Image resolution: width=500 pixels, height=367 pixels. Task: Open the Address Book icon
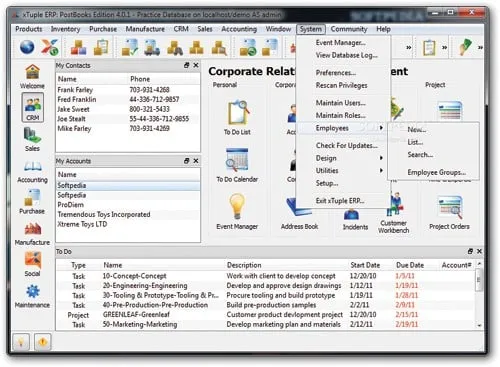(299, 213)
